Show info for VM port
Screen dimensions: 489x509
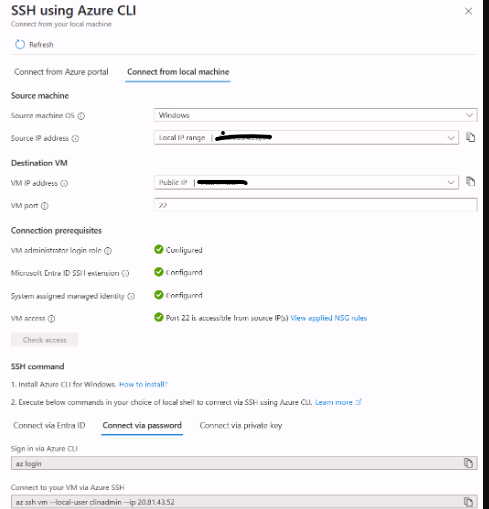tap(45, 206)
